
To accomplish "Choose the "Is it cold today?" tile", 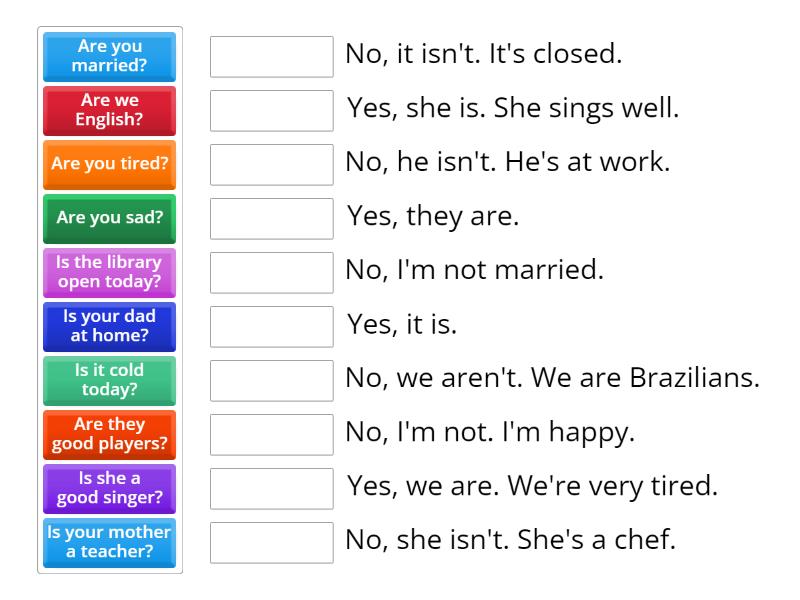I will pyautogui.click(x=109, y=381).
